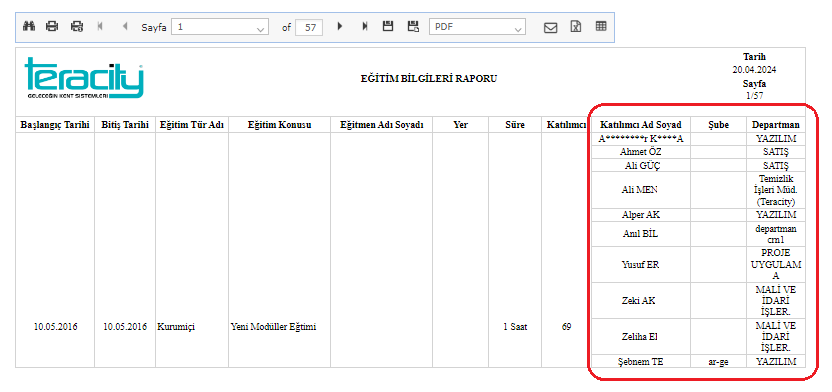The height and width of the screenshot is (392, 832).
Task: Click Temizlik İşleri Müd. (Teracity) department
Action: point(775,190)
